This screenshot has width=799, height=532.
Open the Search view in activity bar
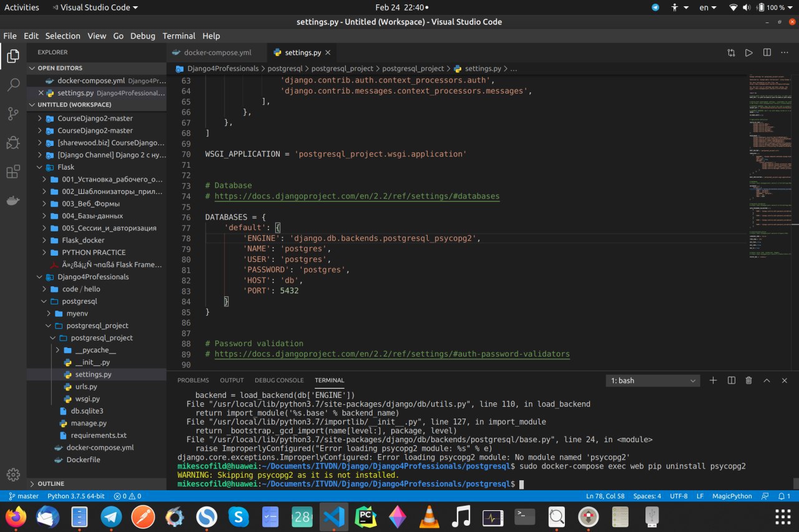coord(13,85)
